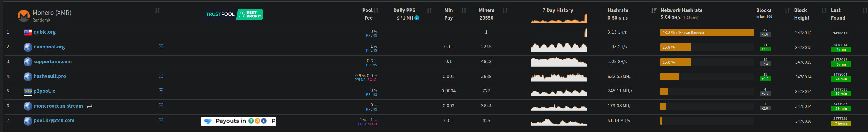868x132 pixels.
Task: Click the Monero (XMR) coin logo
Action: point(24,15)
